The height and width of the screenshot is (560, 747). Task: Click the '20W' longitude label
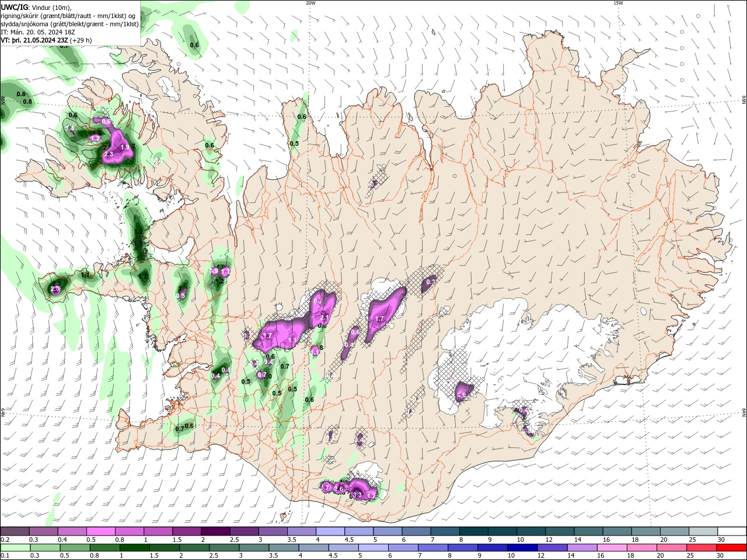[x=310, y=3]
